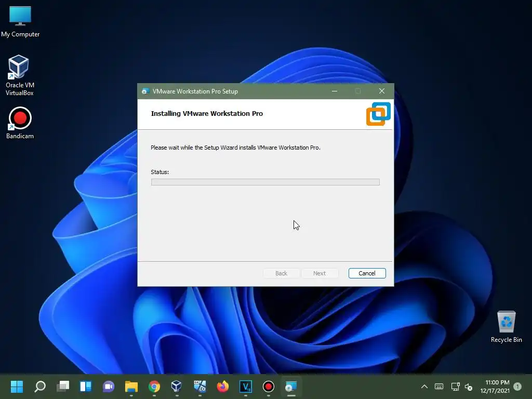
Task: Open the muted volume tray icon
Action: (x=469, y=387)
